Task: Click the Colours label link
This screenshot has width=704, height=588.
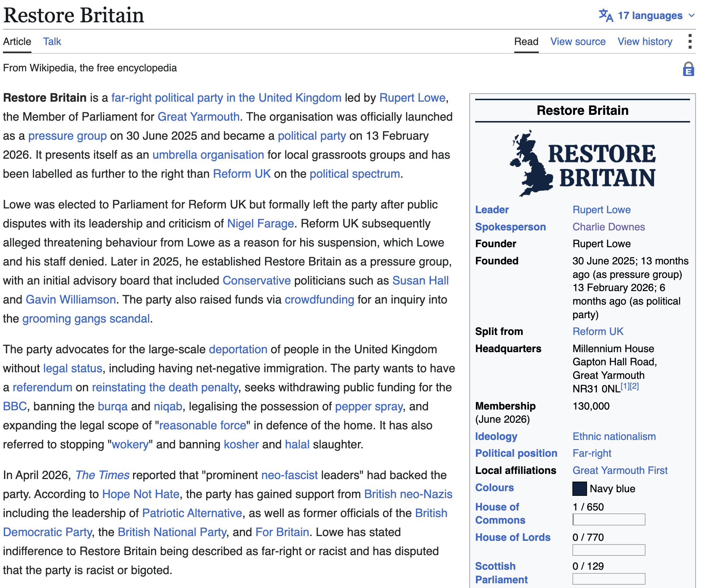Action: [494, 487]
